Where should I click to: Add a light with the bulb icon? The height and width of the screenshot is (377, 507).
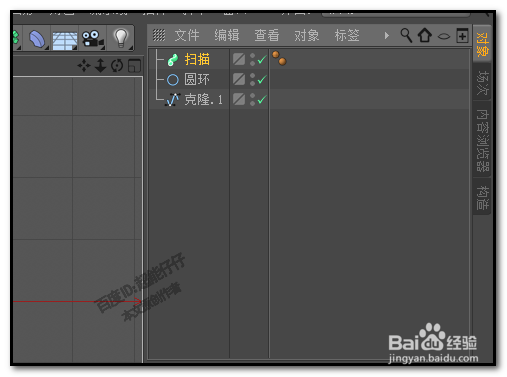pyautogui.click(x=121, y=38)
